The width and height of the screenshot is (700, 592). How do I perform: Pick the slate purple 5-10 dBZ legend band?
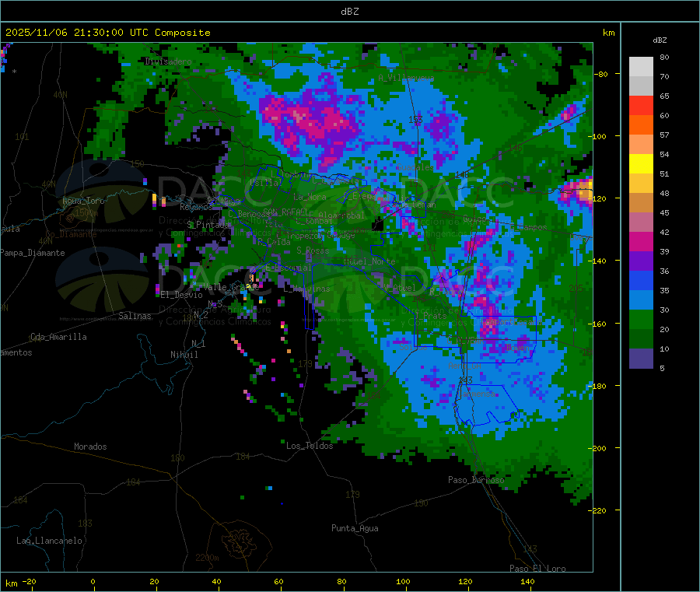pos(641,359)
